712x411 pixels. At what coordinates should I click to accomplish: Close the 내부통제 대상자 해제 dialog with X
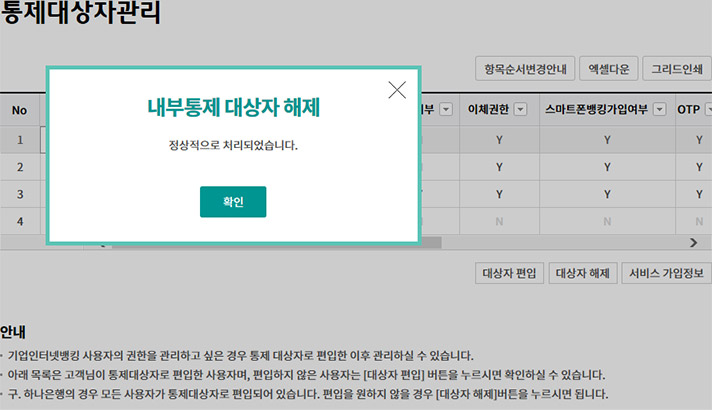tap(397, 90)
